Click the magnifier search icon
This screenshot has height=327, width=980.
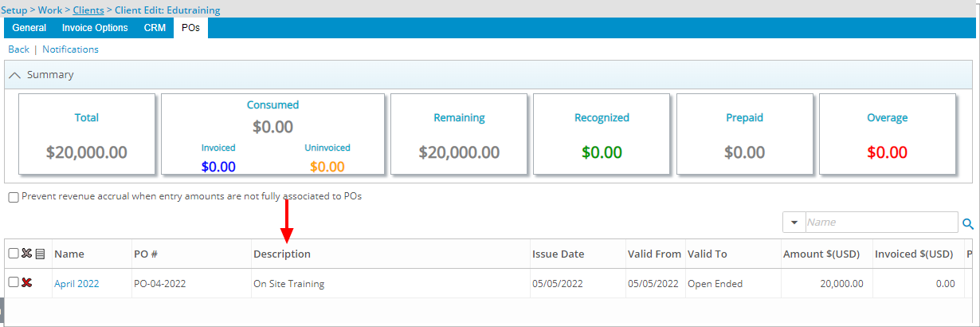pyautogui.click(x=968, y=224)
